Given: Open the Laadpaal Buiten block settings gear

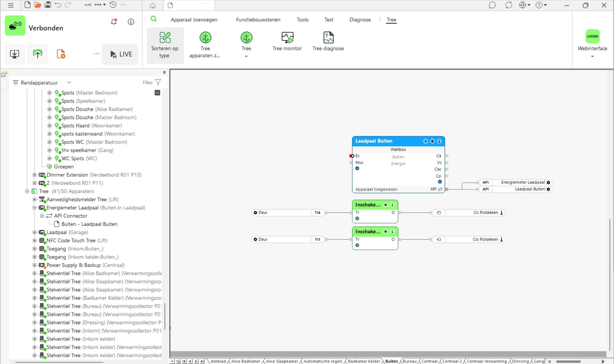Looking at the screenshot, I should (x=432, y=141).
